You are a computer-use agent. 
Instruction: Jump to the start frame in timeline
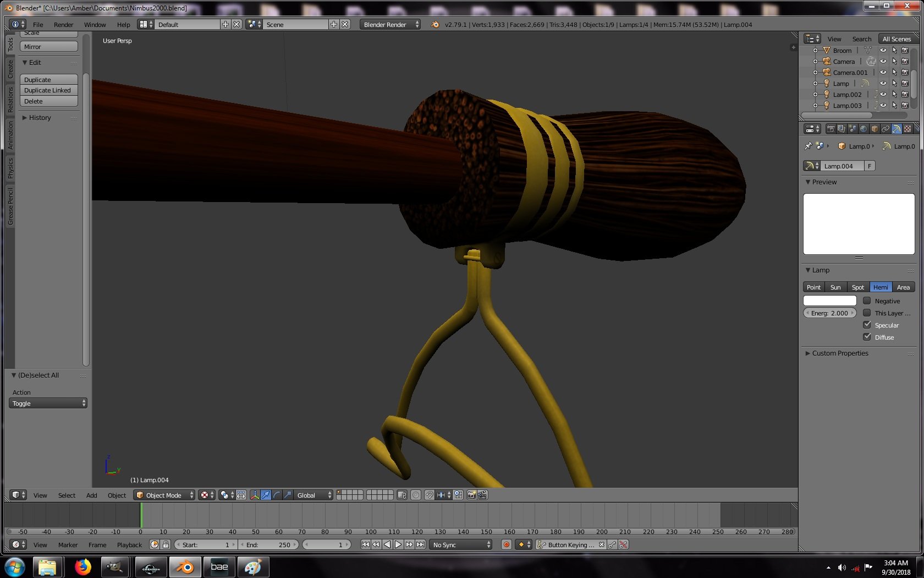point(365,544)
